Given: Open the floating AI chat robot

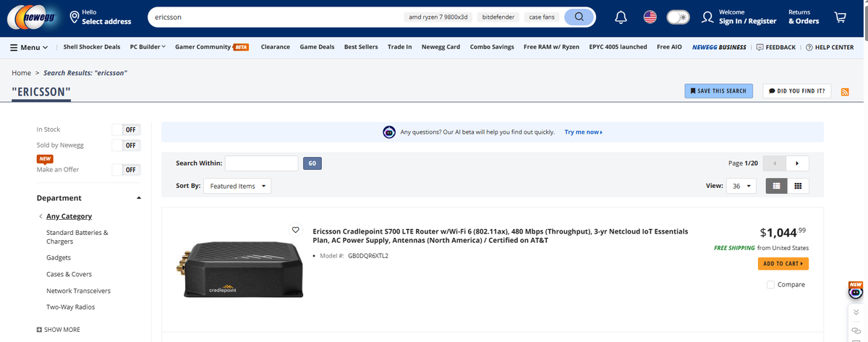Looking at the screenshot, I should pos(856,291).
